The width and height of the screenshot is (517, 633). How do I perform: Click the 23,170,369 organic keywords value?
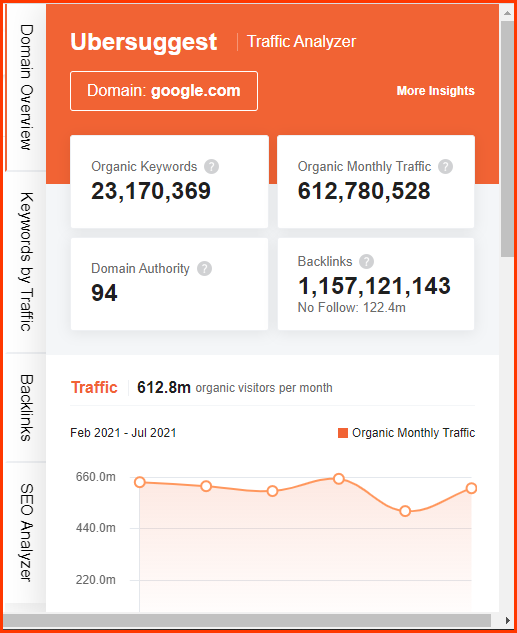pos(151,191)
